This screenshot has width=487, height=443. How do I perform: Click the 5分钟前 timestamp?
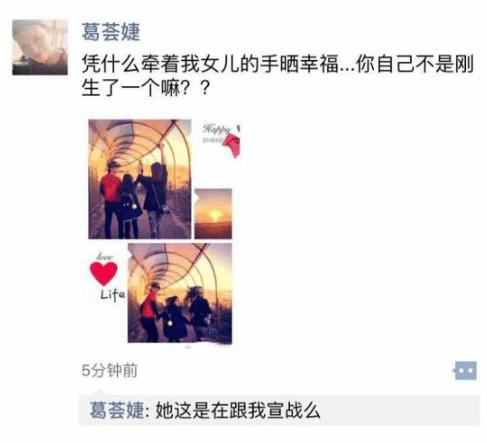point(110,370)
